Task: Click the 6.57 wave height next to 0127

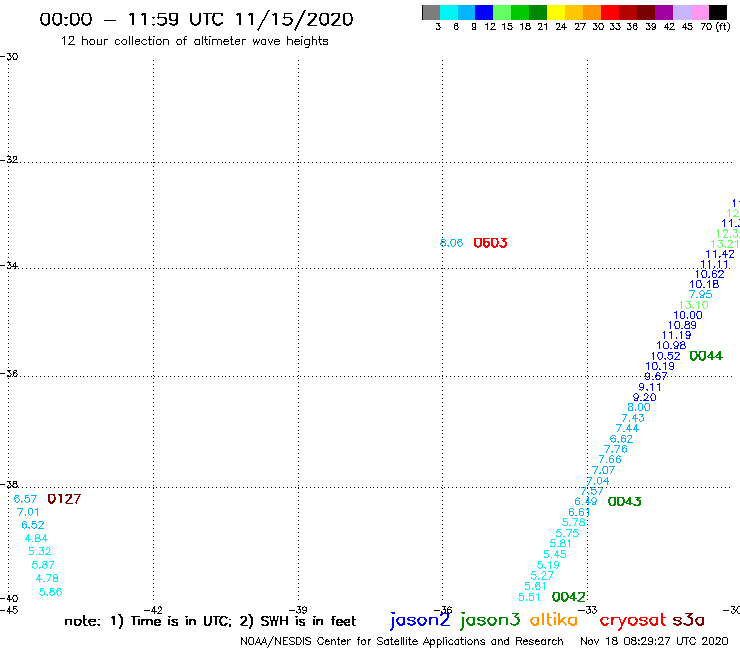Action: coord(25,499)
